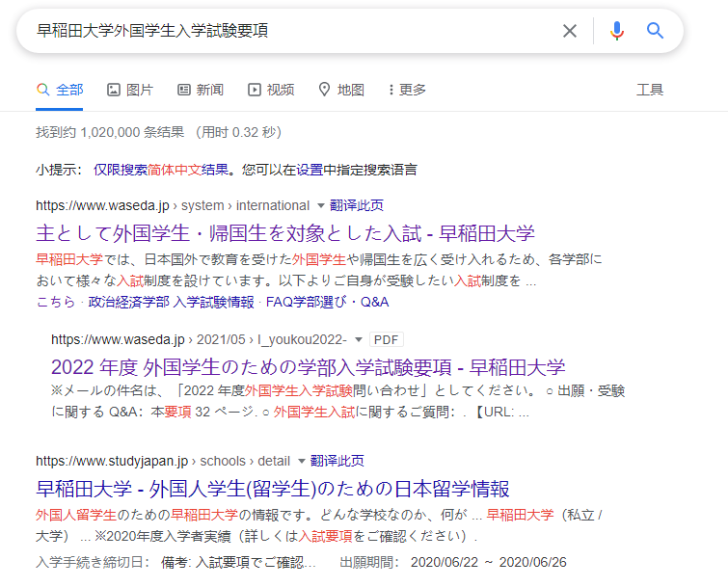
Task: Click the studyjapan.jp › schools › detail URL
Action: (163, 462)
